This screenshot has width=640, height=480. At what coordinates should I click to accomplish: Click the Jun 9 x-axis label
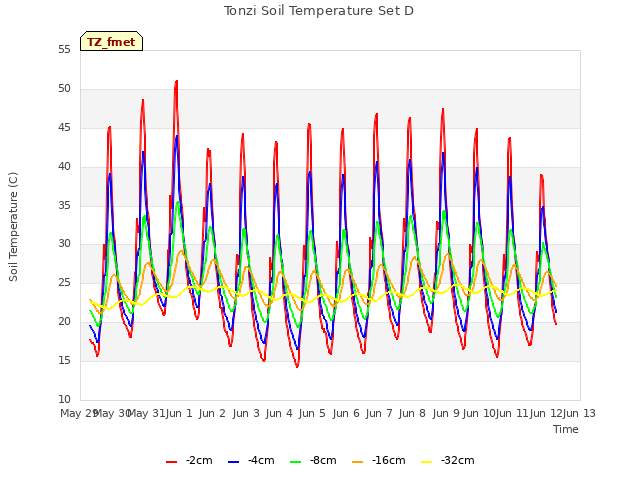tap(446, 413)
